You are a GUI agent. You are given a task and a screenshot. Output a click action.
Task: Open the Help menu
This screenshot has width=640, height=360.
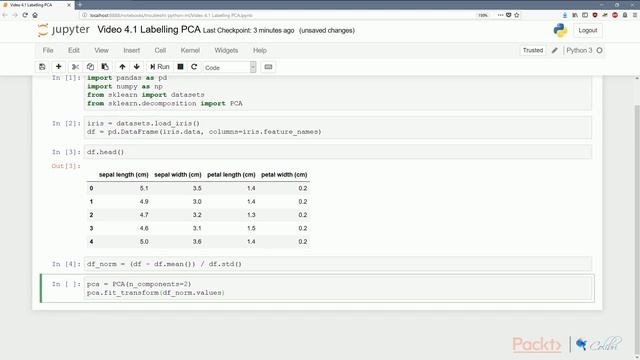260,51
